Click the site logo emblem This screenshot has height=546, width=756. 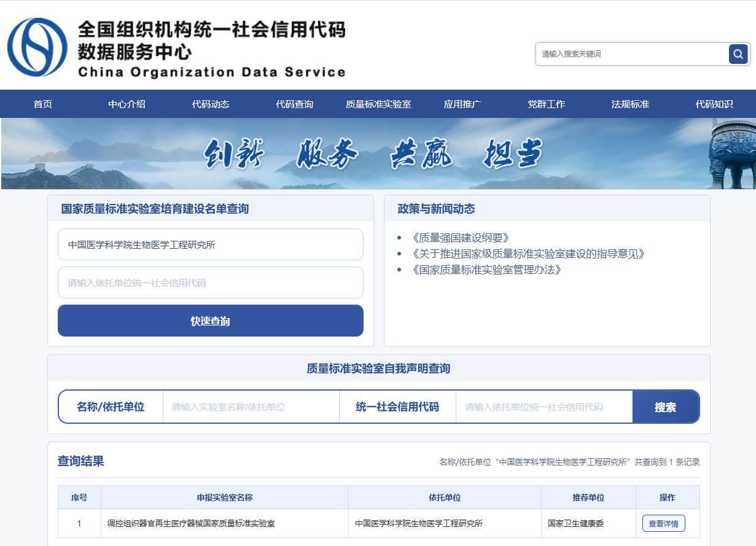[37, 47]
